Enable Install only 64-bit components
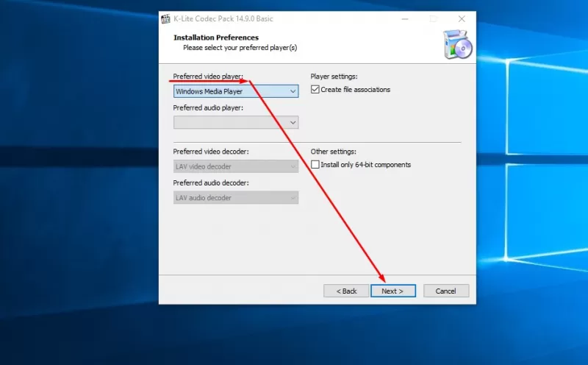The height and width of the screenshot is (365, 588). (x=315, y=165)
